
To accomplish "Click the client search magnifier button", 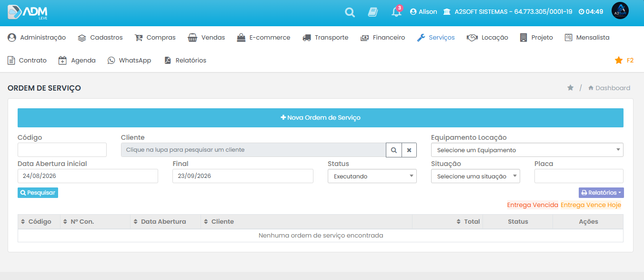I will [394, 150].
